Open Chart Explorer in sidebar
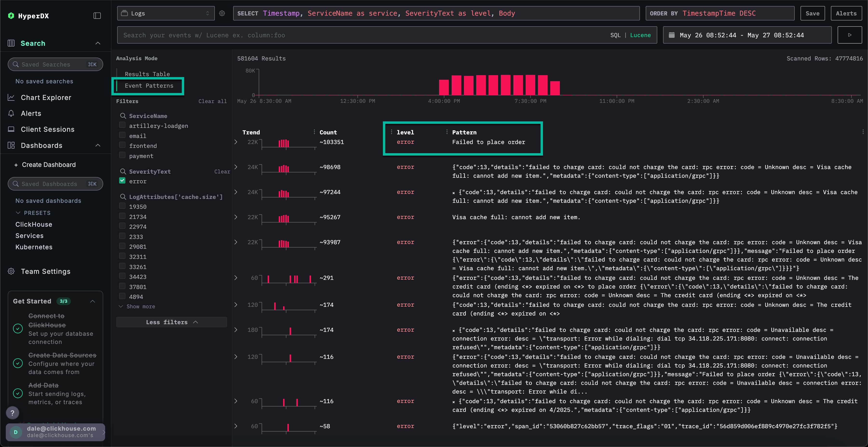This screenshot has width=868, height=447. (x=46, y=98)
